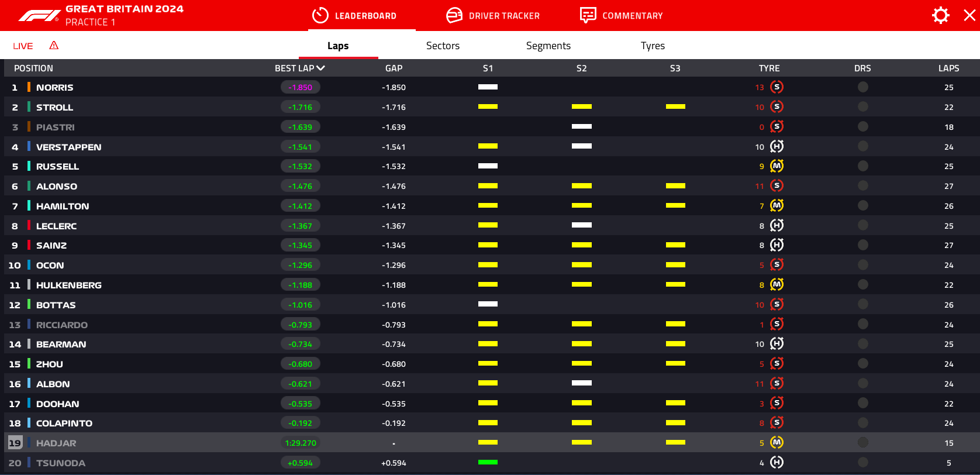Select the HADJAR driver name
Image resolution: width=980 pixels, height=475 pixels.
click(56, 443)
